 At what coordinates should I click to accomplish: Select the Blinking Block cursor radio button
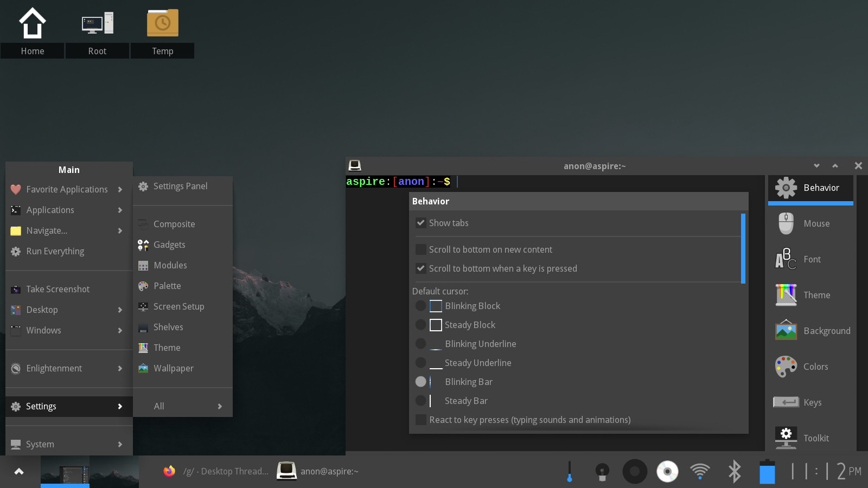[420, 306]
